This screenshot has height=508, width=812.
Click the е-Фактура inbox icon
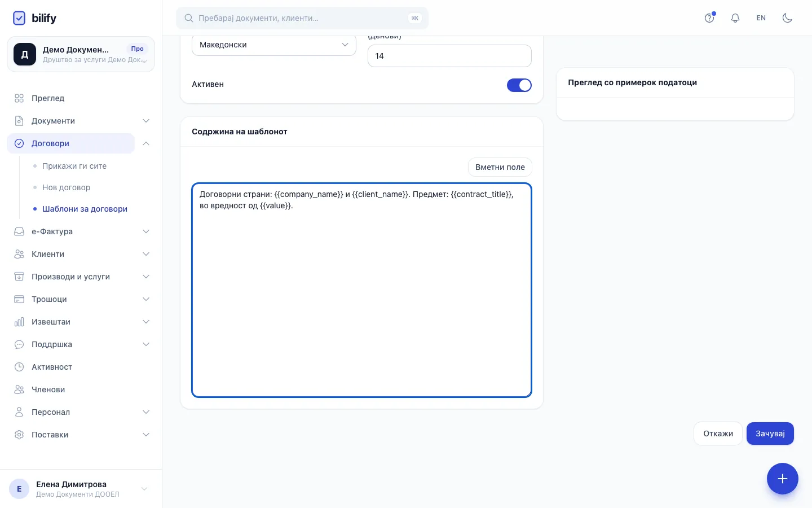click(19, 231)
